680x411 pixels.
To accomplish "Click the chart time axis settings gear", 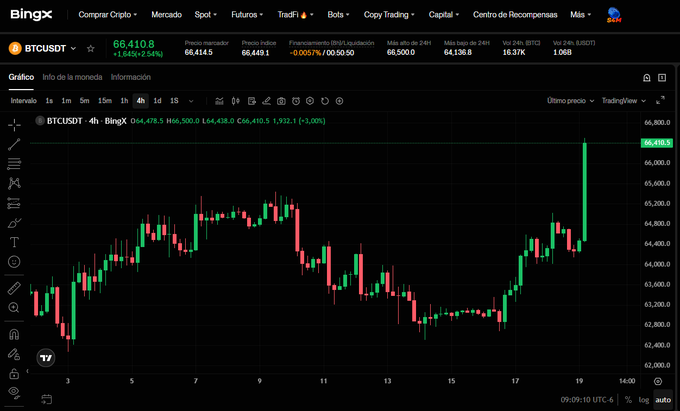I will tap(658, 382).
